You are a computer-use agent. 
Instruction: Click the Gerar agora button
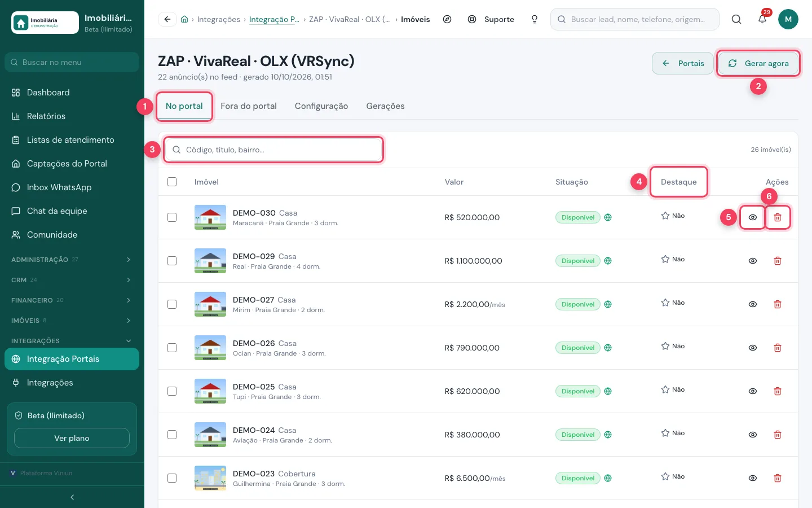(x=758, y=63)
